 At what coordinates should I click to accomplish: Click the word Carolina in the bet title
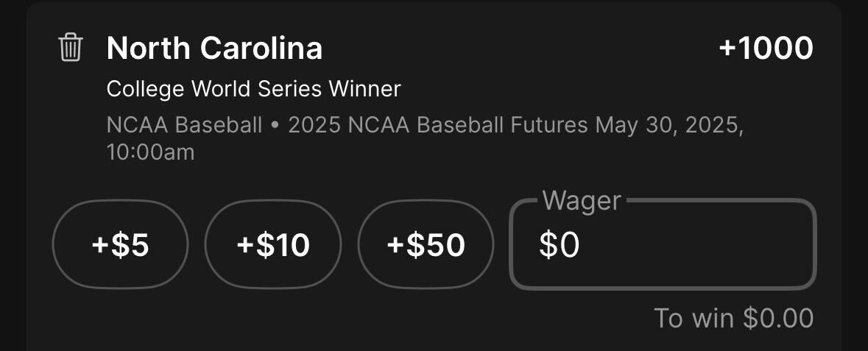point(261,48)
